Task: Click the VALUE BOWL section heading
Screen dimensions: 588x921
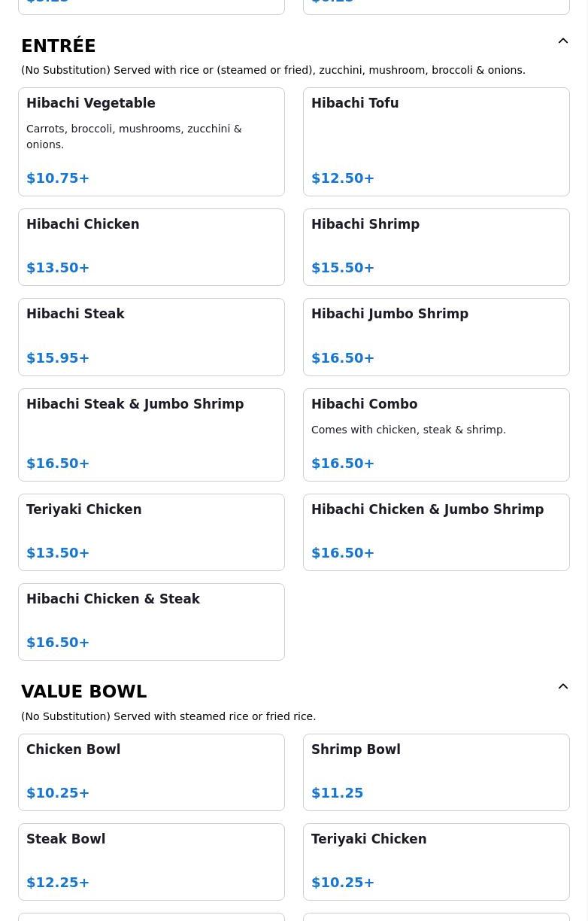Action: click(84, 692)
